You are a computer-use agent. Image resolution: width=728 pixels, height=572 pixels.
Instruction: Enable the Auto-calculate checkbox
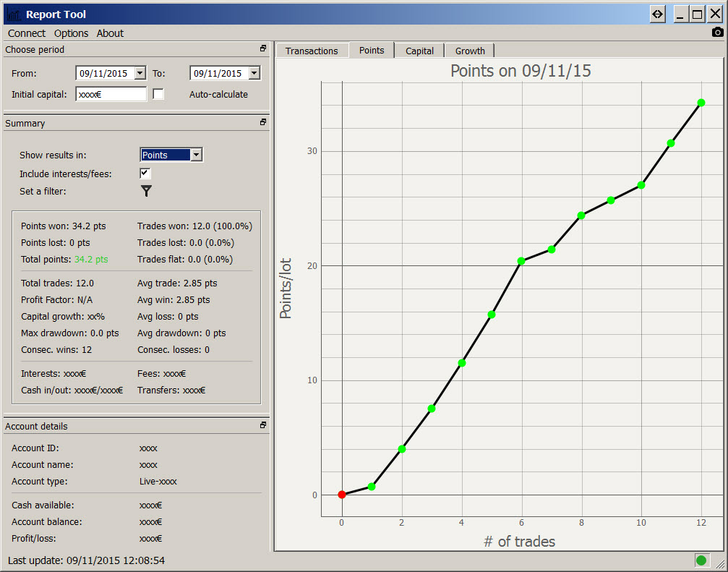[x=158, y=94]
